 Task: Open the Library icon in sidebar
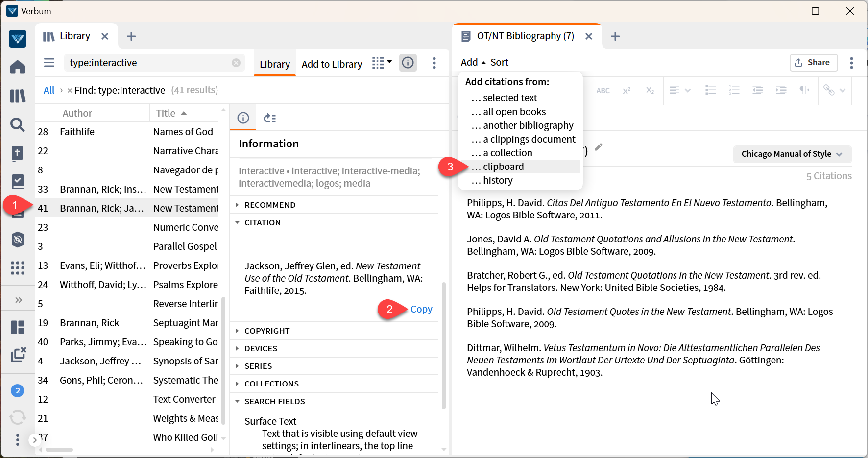pyautogui.click(x=18, y=96)
